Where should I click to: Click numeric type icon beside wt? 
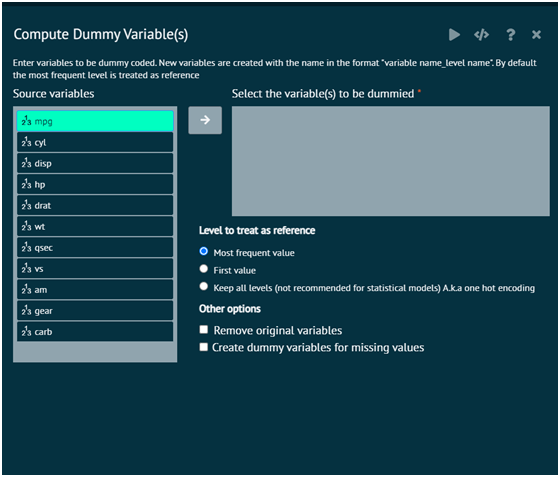coord(26,226)
